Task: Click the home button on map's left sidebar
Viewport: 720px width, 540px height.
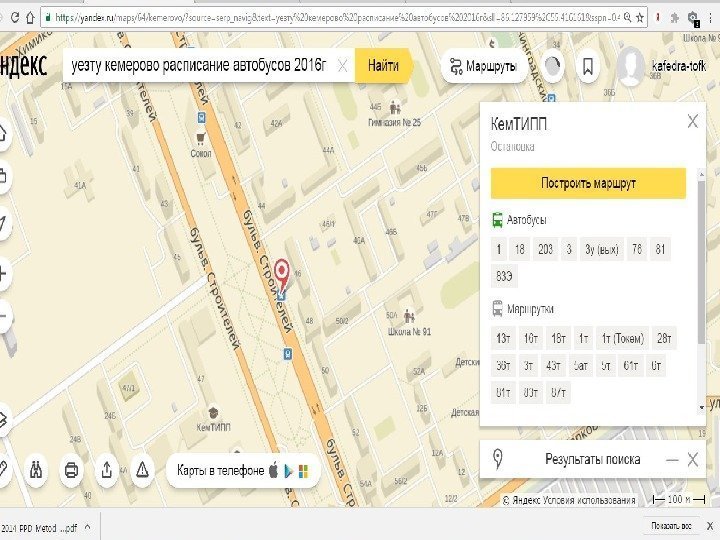Action: click(2, 133)
